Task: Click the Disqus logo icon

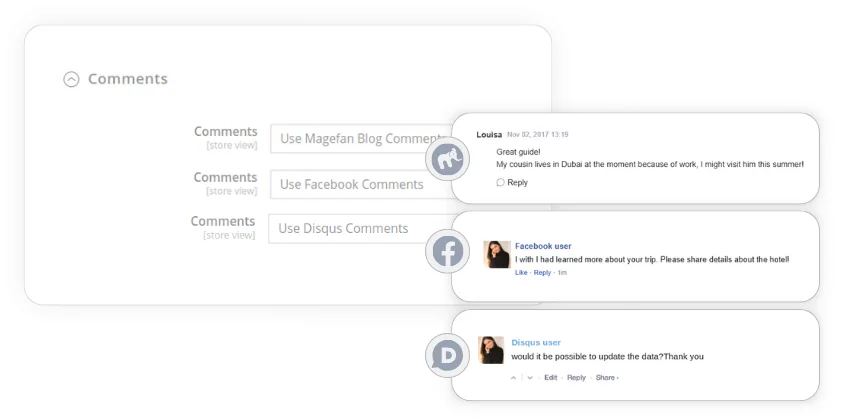Action: [x=447, y=356]
